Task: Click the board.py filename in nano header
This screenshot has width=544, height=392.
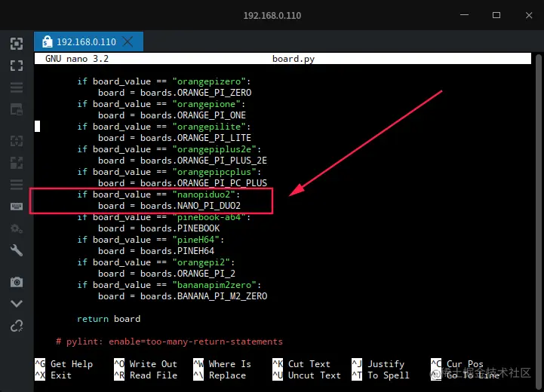Action: point(294,59)
